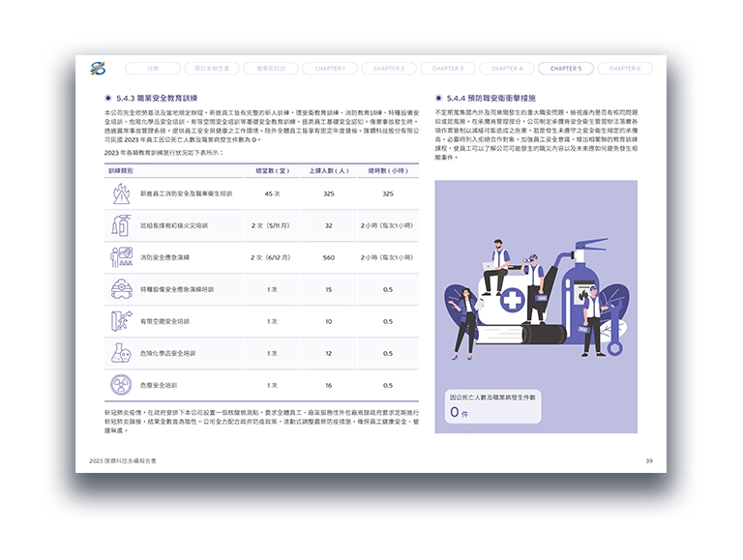Click page number 39
Viewport: 743px width, 560px height.
click(x=649, y=460)
